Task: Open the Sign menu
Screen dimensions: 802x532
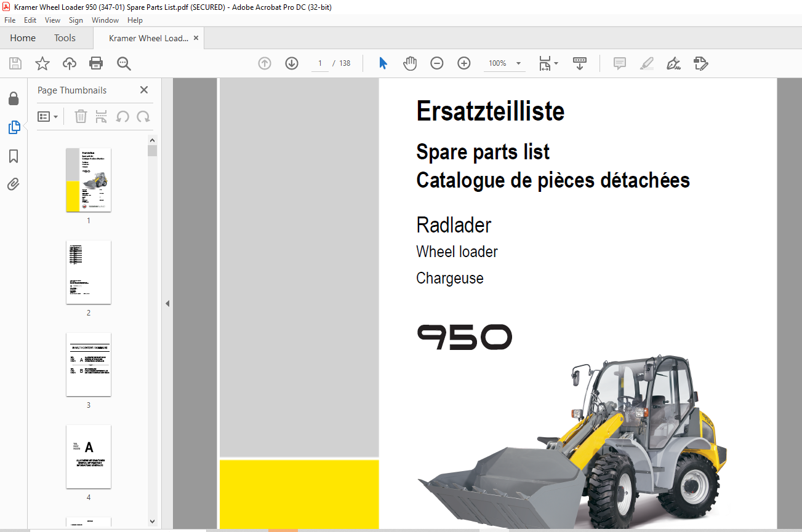Action: (76, 20)
